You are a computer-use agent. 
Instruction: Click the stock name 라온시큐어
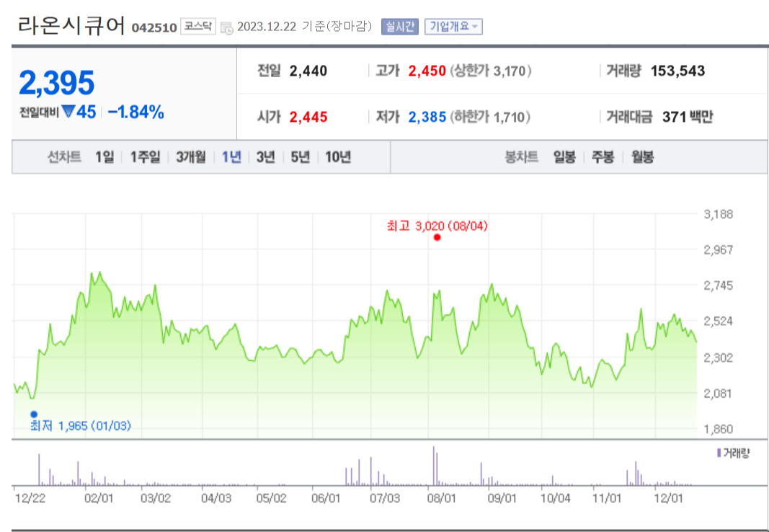[71, 25]
